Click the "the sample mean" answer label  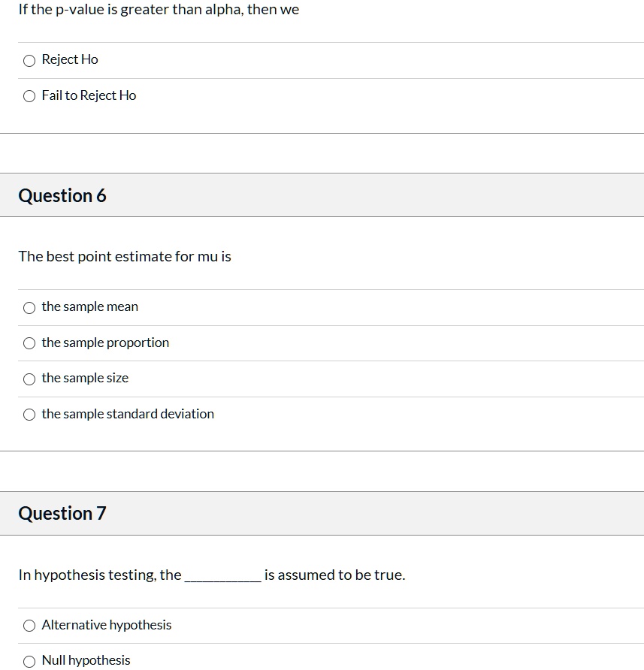point(90,306)
